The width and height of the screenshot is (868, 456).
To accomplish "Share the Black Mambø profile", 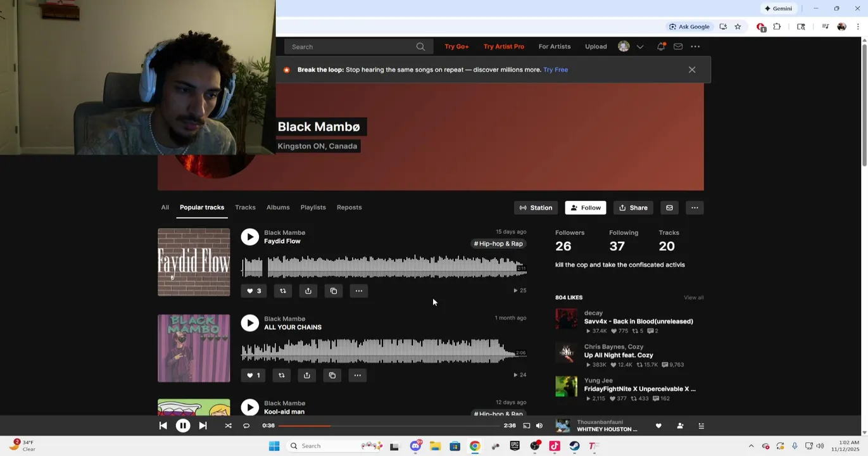I will click(x=633, y=208).
